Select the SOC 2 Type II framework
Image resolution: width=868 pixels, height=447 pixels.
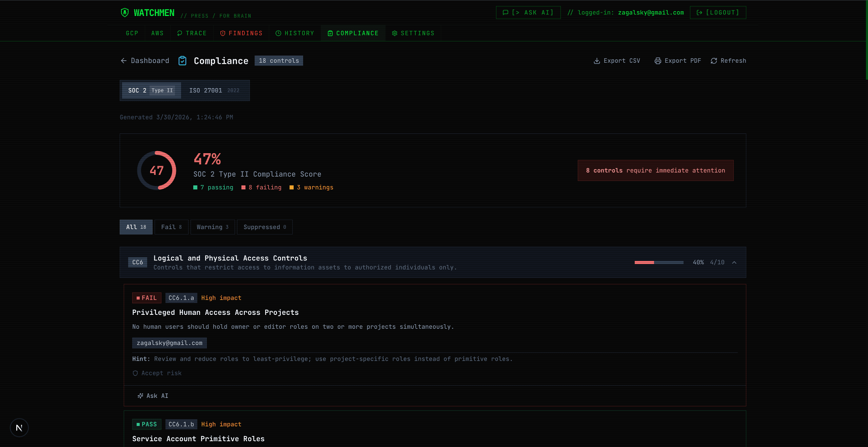tap(151, 90)
